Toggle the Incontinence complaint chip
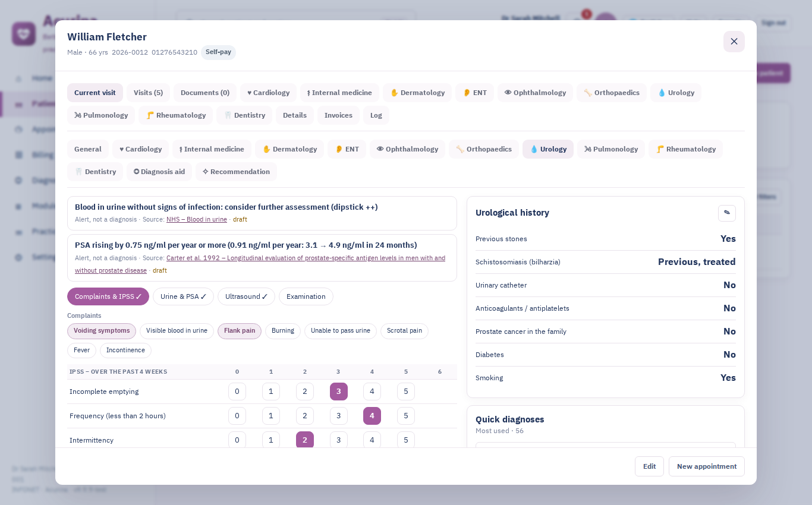Screen dimensions: 812x505 click(125, 351)
